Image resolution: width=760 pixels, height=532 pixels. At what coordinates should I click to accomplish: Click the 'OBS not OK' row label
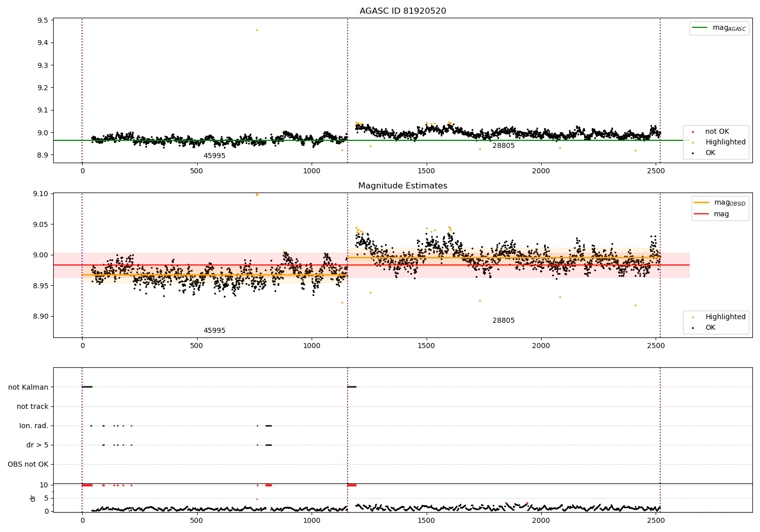point(28,464)
